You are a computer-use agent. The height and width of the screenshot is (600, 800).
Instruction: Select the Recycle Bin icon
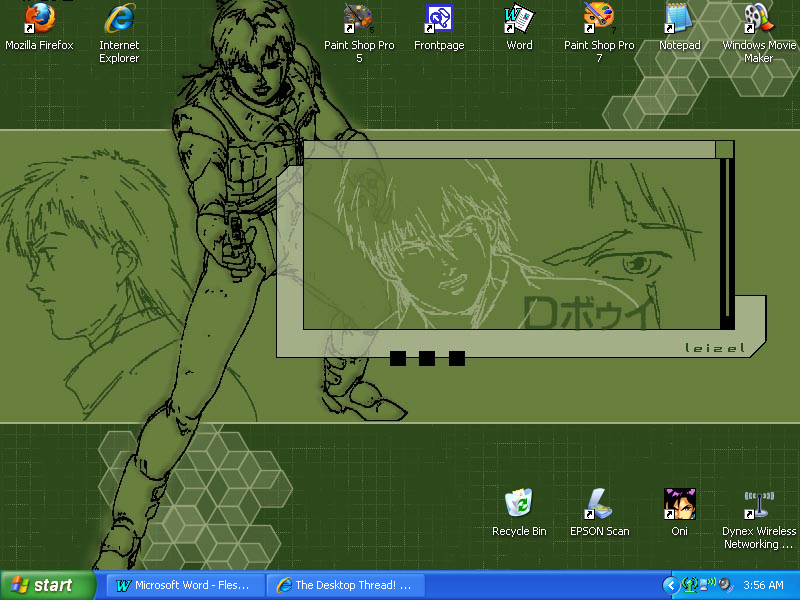click(x=519, y=513)
